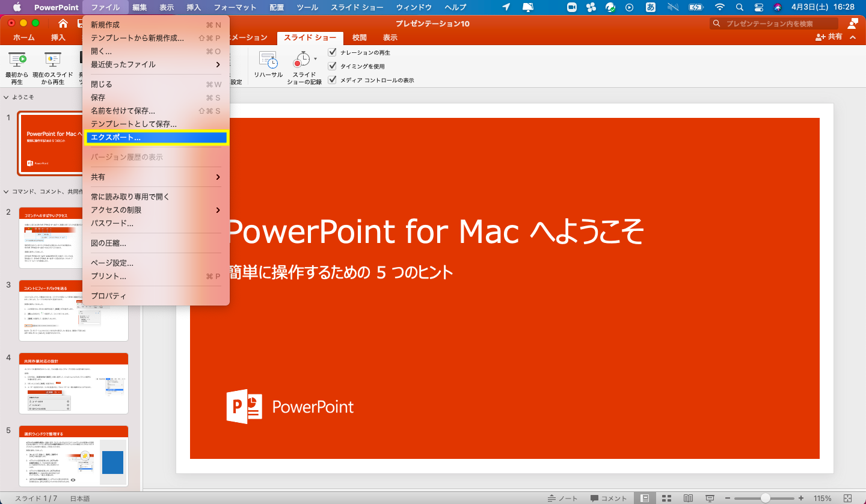The image size is (866, 504).
Task: Open the スライド ショー menu in menu bar
Action: pos(358,7)
